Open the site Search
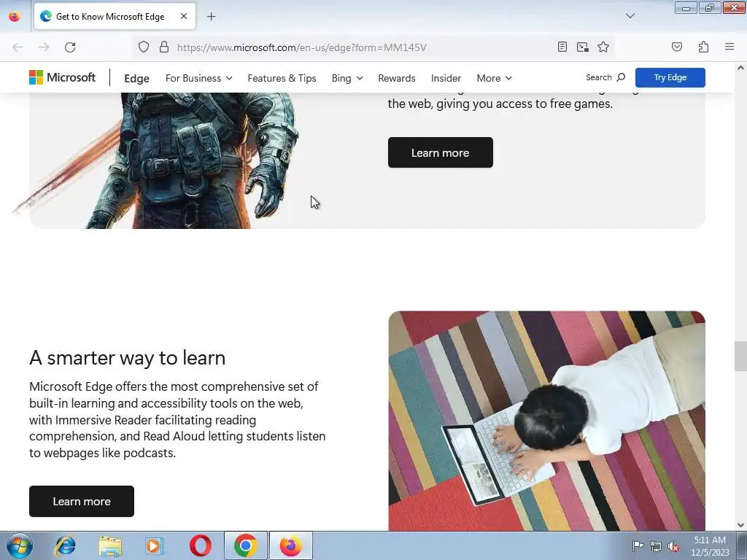The height and width of the screenshot is (560, 747). [605, 77]
